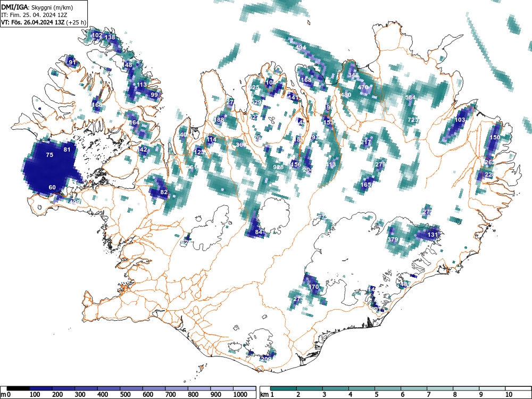Click visibility value '113' on the map
This screenshot has height=399, width=532.
tap(142, 85)
